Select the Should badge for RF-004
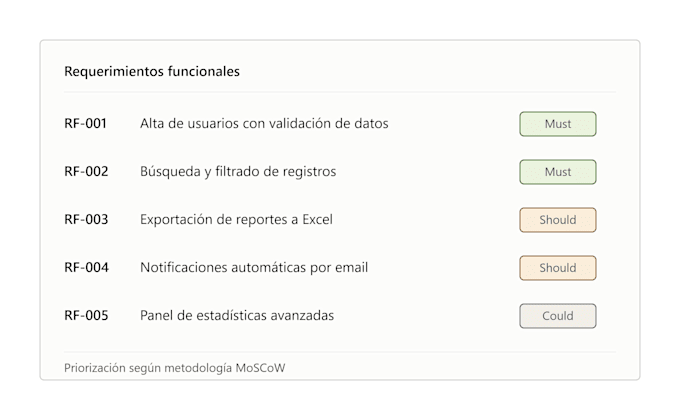 coord(558,268)
